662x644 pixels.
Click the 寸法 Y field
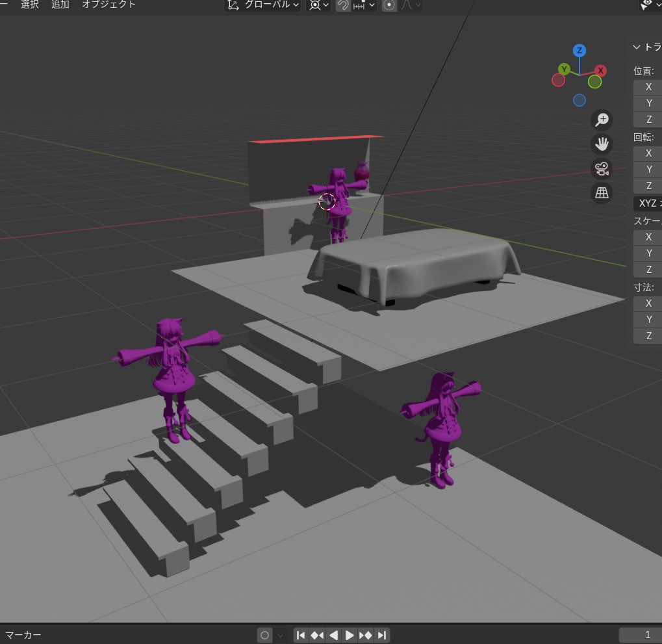point(648,320)
